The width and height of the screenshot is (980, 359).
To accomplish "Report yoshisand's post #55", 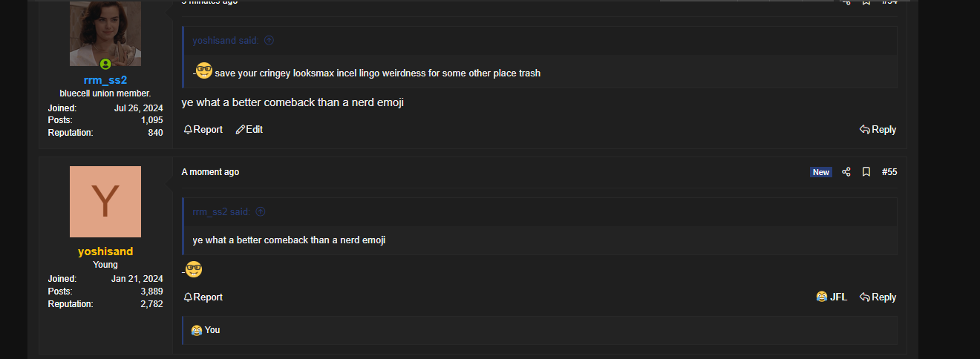I will point(203,297).
